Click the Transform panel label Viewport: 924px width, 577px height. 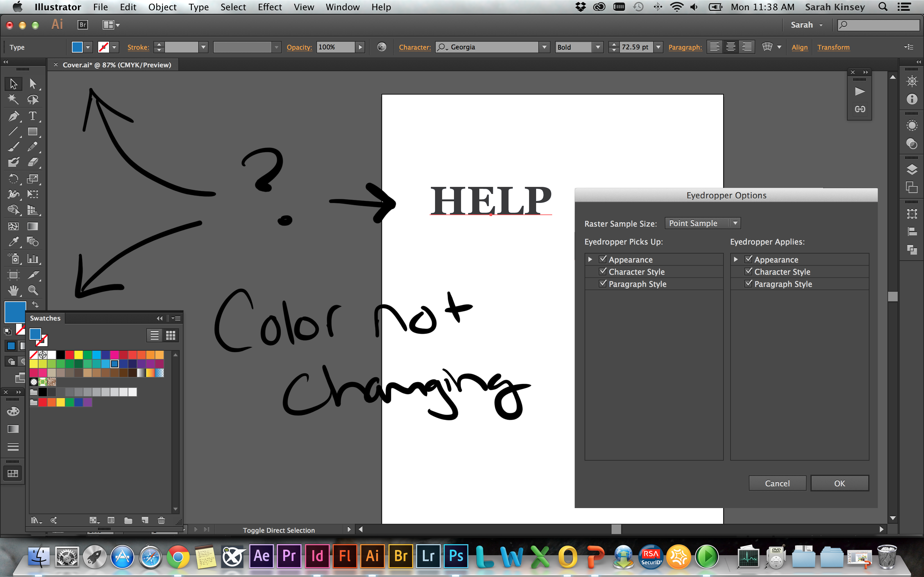834,46
